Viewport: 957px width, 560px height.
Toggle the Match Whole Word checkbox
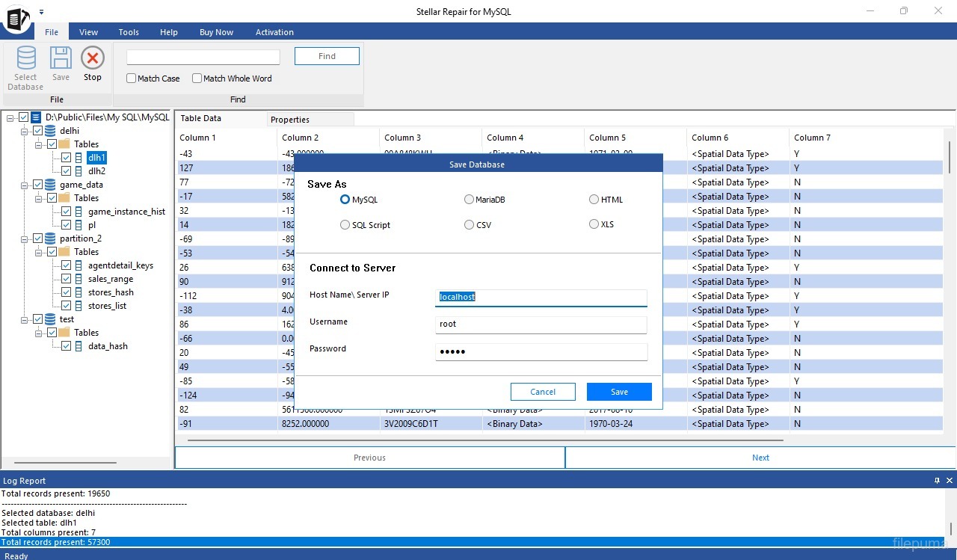tap(197, 79)
